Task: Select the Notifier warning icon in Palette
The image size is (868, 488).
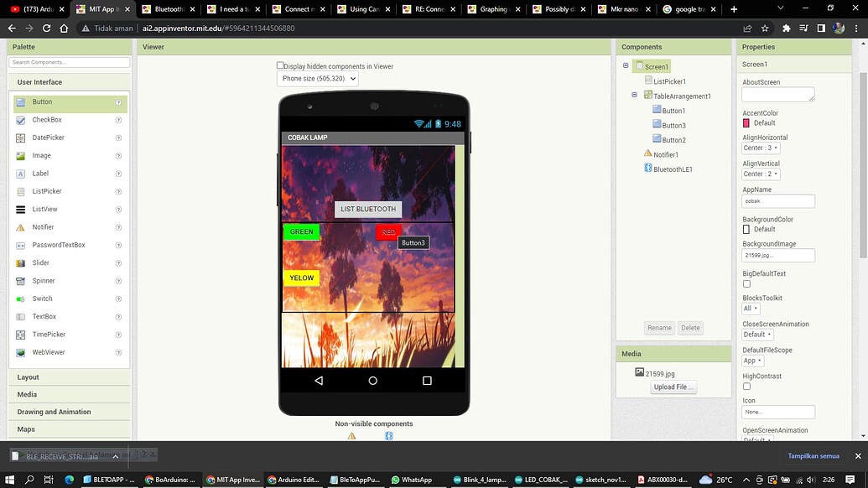Action: click(x=20, y=227)
